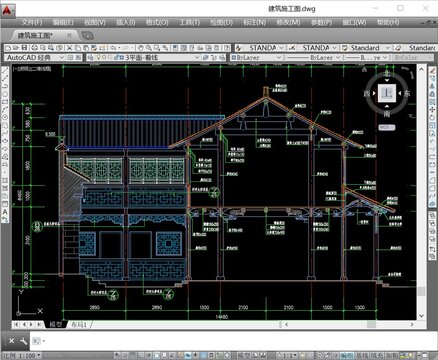Select the Pan hand tool

[141, 48]
